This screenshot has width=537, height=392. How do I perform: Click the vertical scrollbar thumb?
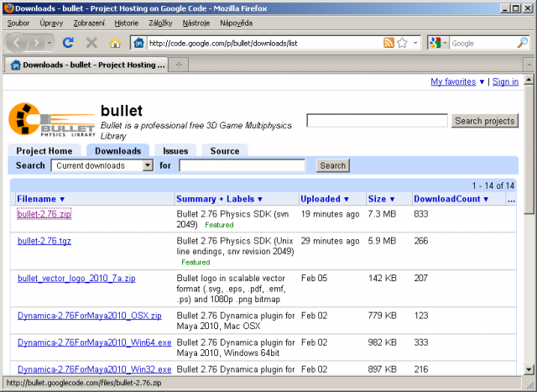(x=529, y=149)
